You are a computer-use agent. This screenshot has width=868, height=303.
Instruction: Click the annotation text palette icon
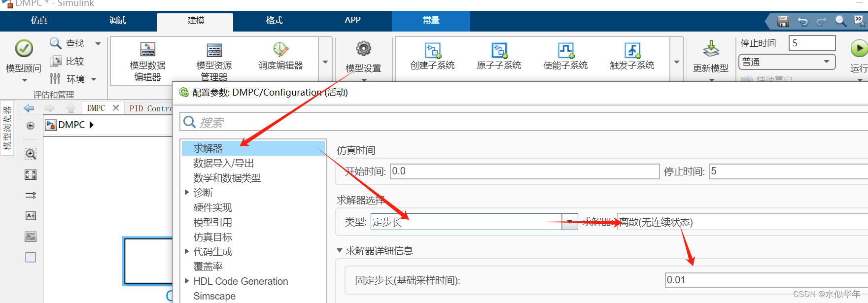click(x=31, y=216)
